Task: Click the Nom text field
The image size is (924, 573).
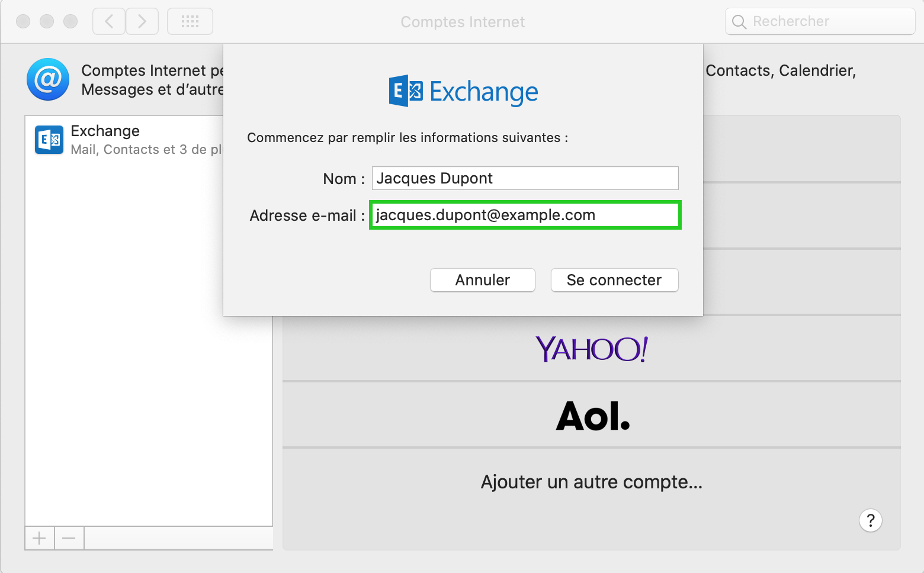Action: (x=525, y=178)
